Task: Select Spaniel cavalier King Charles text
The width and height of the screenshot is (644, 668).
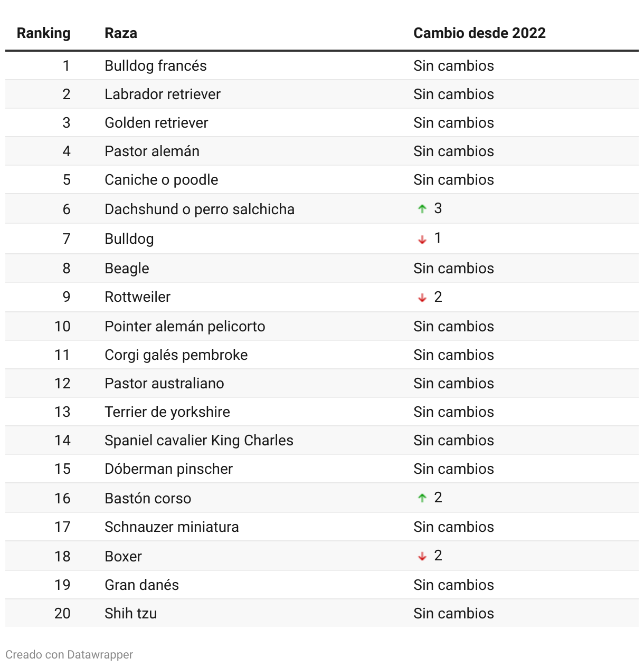Action: (199, 441)
